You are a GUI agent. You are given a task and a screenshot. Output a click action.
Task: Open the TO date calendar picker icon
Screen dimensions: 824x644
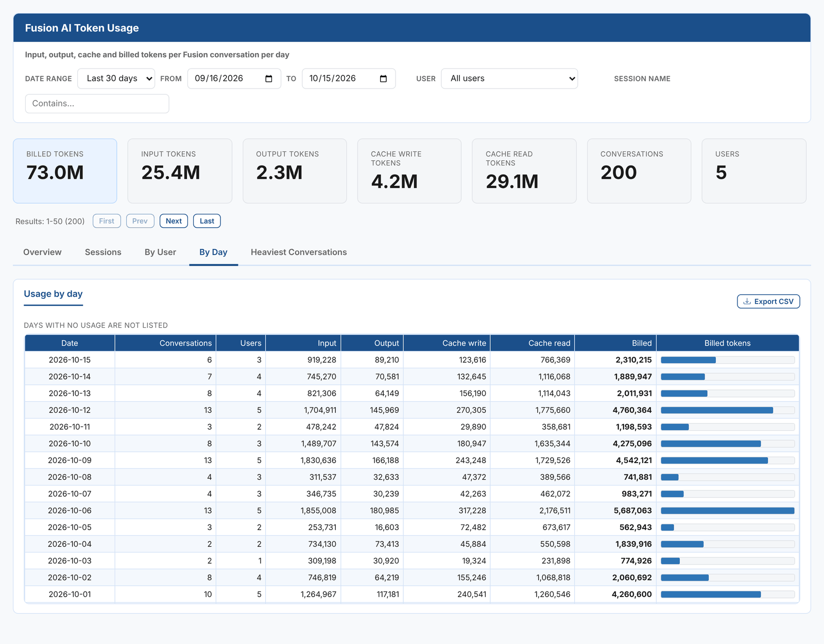point(383,79)
